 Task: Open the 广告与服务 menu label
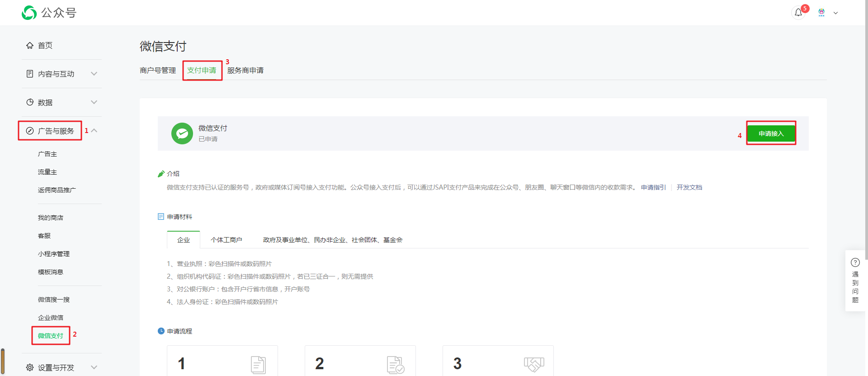[x=56, y=131]
